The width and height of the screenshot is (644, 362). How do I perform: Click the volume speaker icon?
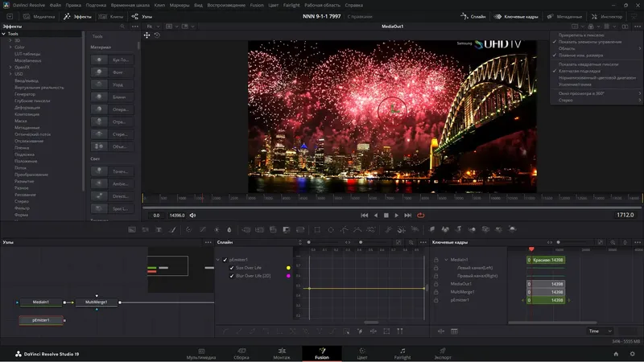click(x=192, y=215)
